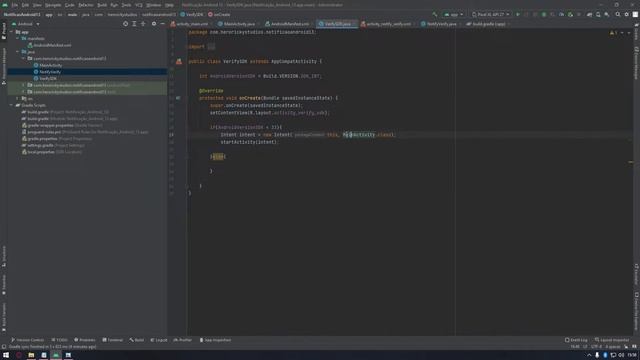
Task: Click the UTF-8 encoding in status bar
Action: coord(596,347)
